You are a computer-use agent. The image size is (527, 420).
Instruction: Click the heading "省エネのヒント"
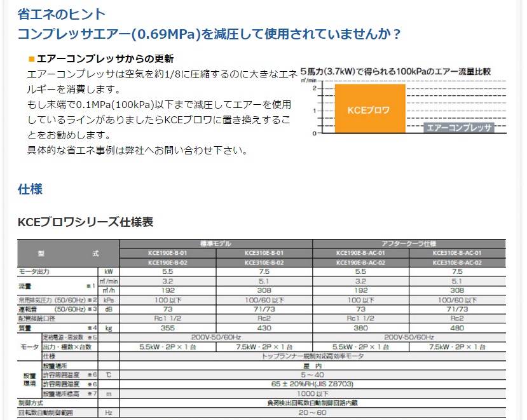62,14
